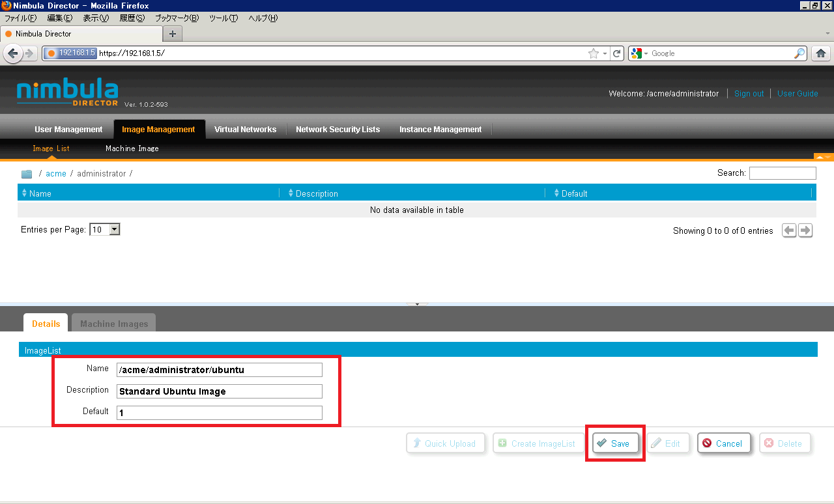Click the folder icon in breadcrumb

coord(27,174)
